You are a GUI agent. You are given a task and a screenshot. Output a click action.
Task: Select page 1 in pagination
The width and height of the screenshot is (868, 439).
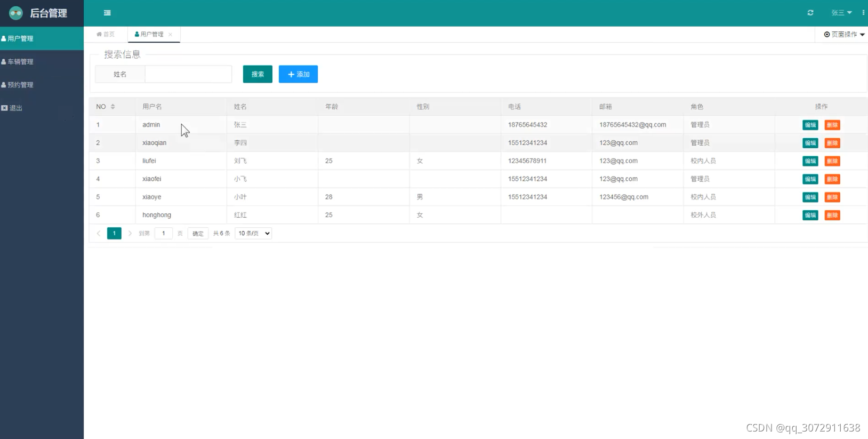[x=114, y=233]
